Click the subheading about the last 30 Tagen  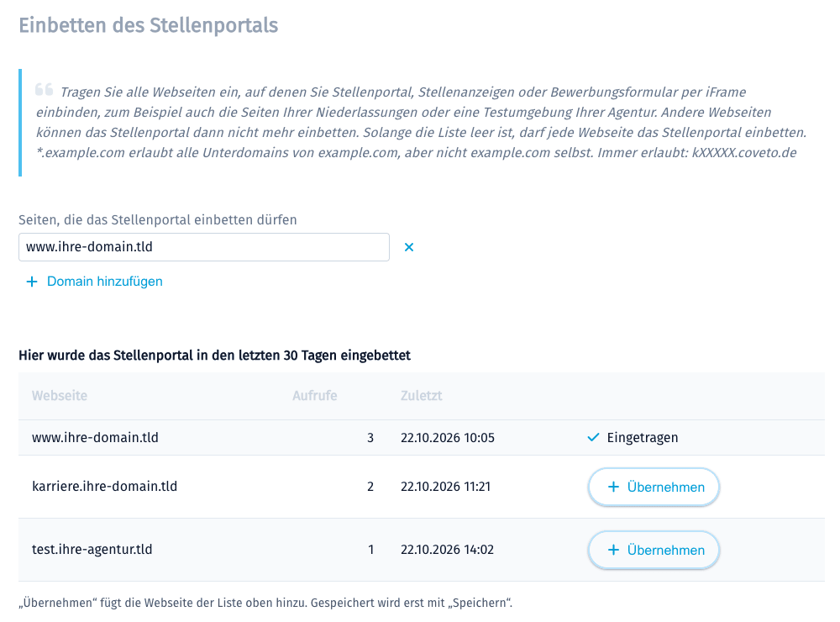click(x=214, y=356)
